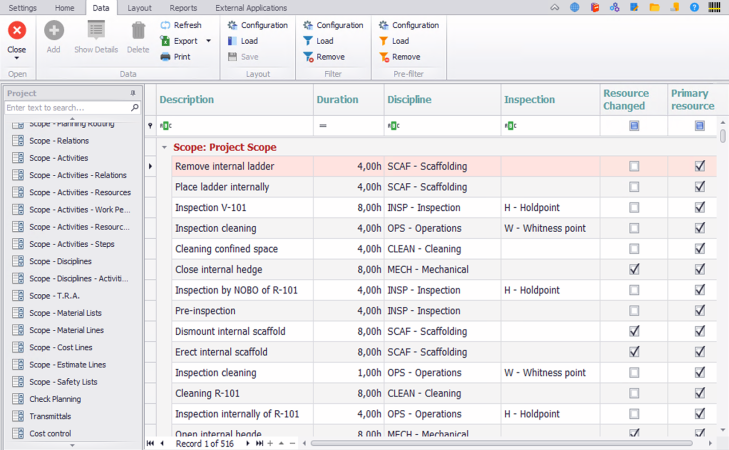
Task: Uncheck Primary resource for Inspection V-101
Action: [700, 207]
